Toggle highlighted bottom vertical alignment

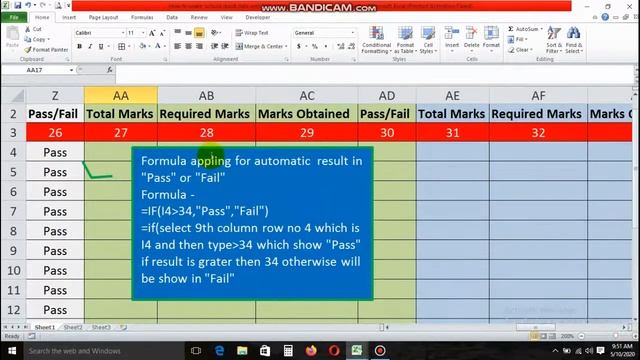pyautogui.click(x=199, y=33)
